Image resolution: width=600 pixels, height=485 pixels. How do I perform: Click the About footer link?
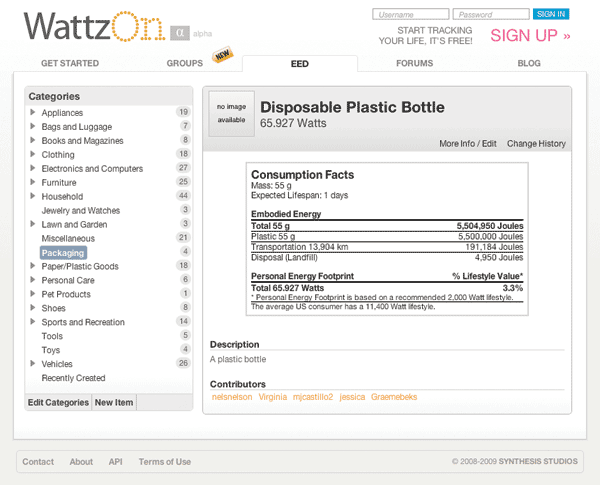(x=81, y=462)
